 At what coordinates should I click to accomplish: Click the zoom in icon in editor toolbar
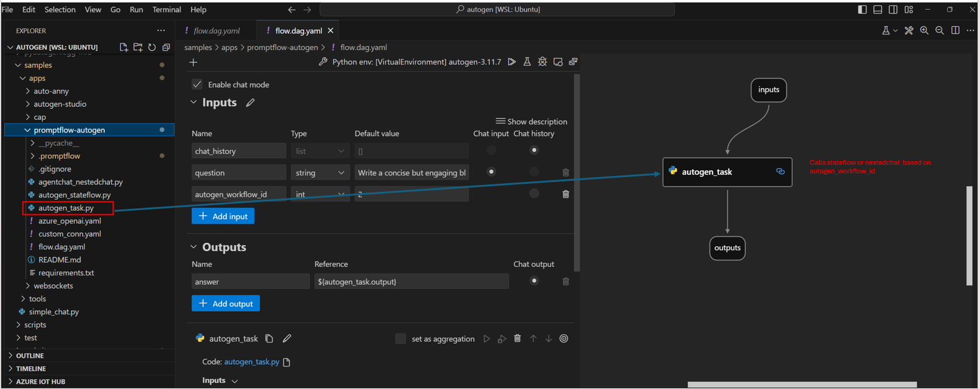924,31
